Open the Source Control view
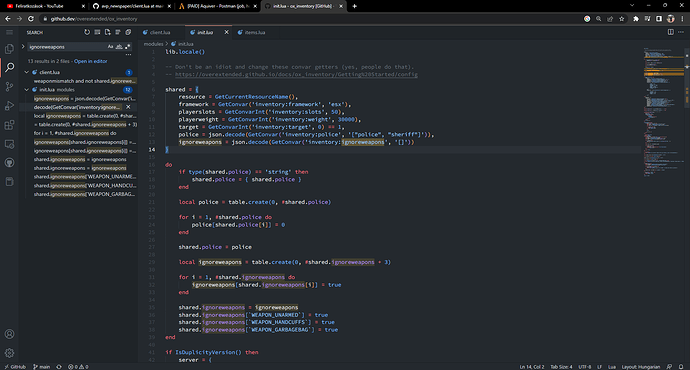 coord(9,87)
